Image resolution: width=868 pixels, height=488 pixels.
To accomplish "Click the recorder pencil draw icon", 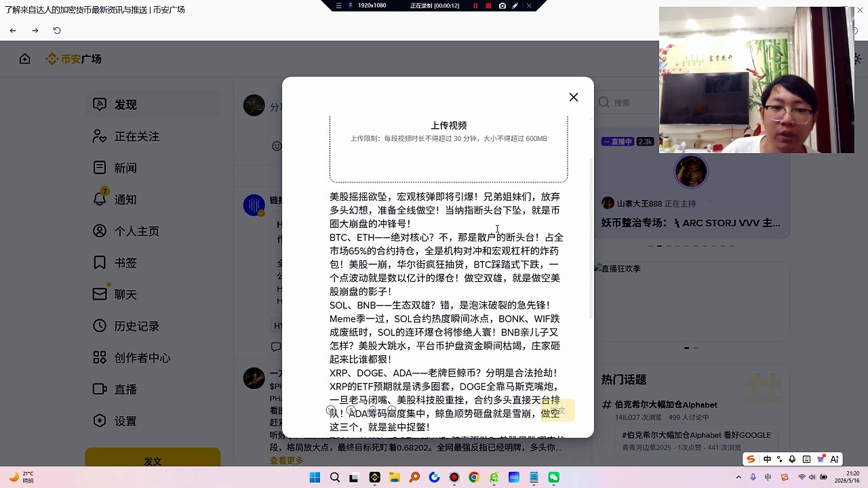I will [x=515, y=5].
